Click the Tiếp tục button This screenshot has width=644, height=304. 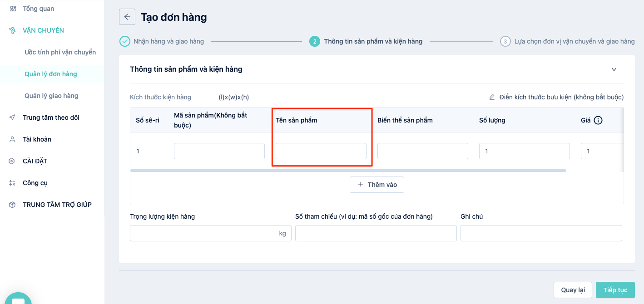[615, 290]
